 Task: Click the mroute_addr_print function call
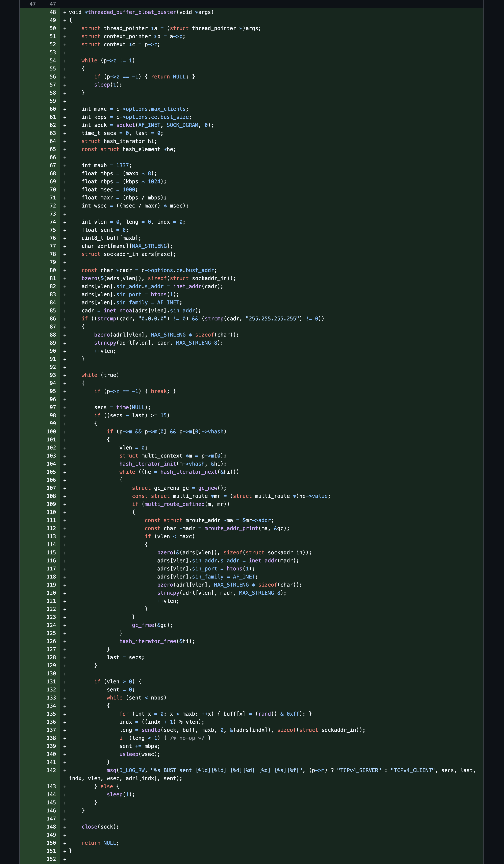(231, 528)
